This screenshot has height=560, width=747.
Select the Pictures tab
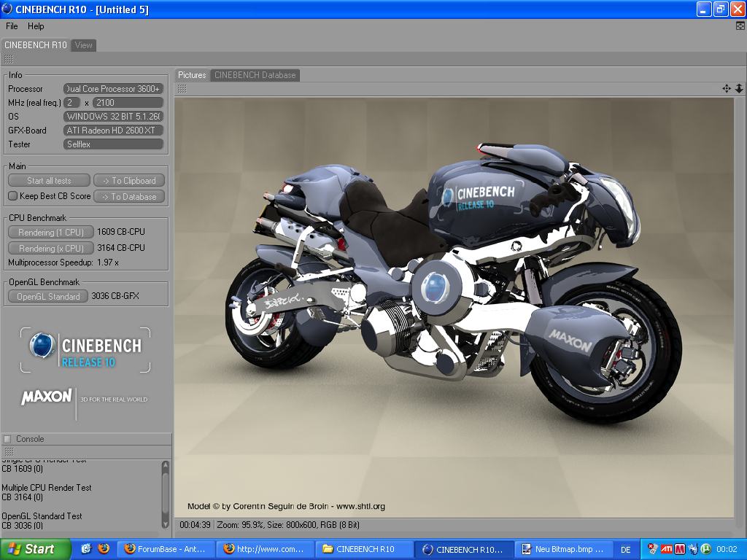tap(192, 75)
